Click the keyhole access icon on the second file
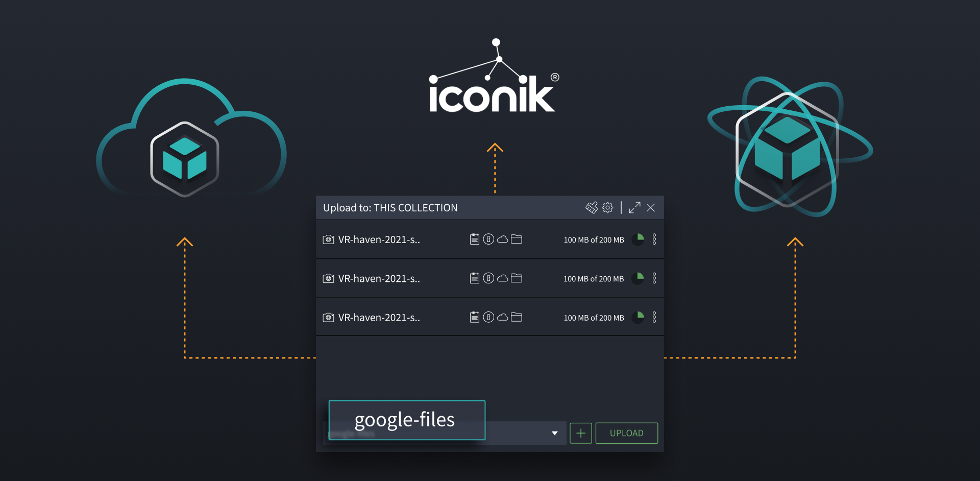The height and width of the screenshot is (481, 980). pyautogui.click(x=489, y=278)
